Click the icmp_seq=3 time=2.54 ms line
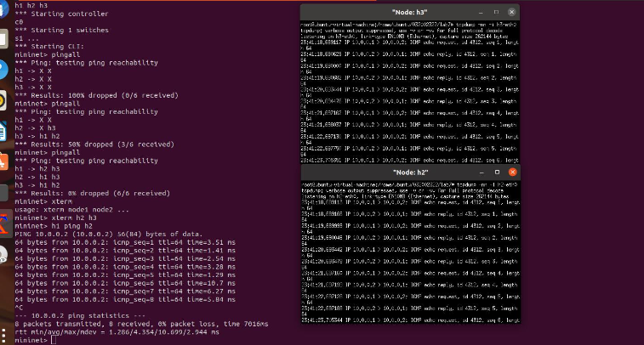The image size is (644, 345). (x=125, y=259)
